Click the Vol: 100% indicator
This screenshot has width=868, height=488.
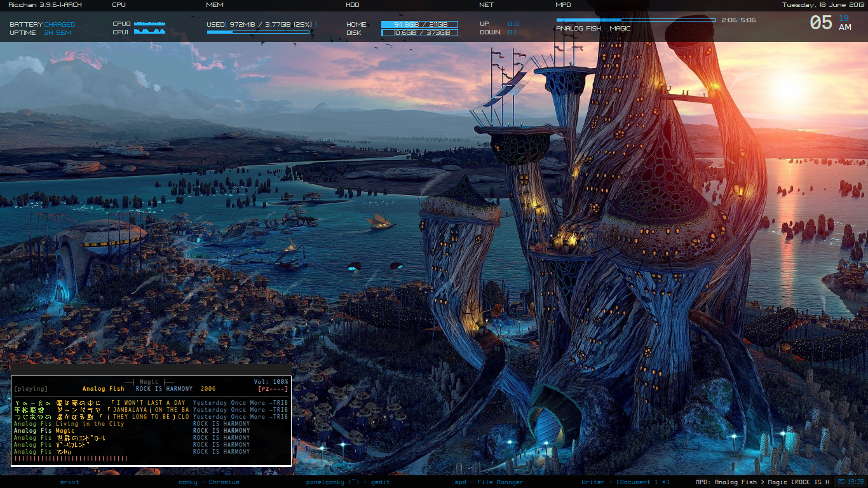point(271,382)
